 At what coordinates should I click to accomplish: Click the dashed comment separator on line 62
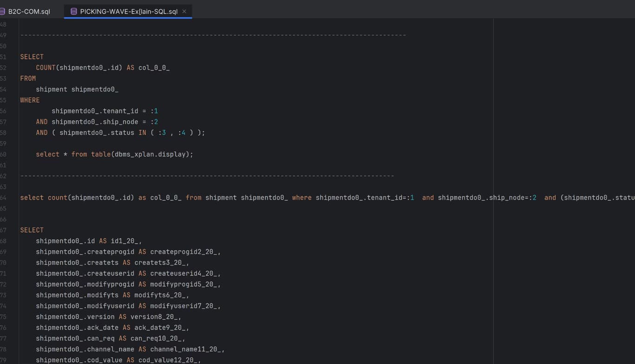pyautogui.click(x=207, y=176)
